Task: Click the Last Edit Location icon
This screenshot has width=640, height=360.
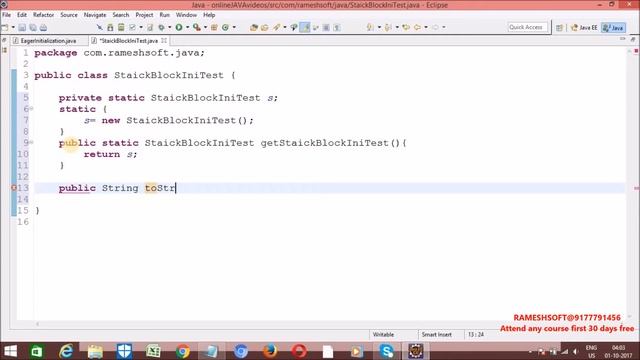Action: tap(406, 27)
